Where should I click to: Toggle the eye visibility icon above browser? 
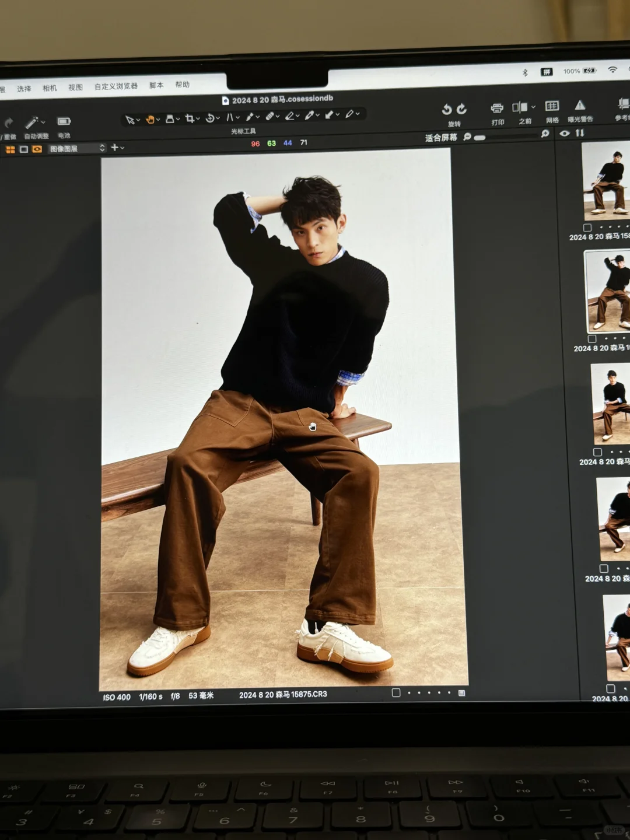564,134
